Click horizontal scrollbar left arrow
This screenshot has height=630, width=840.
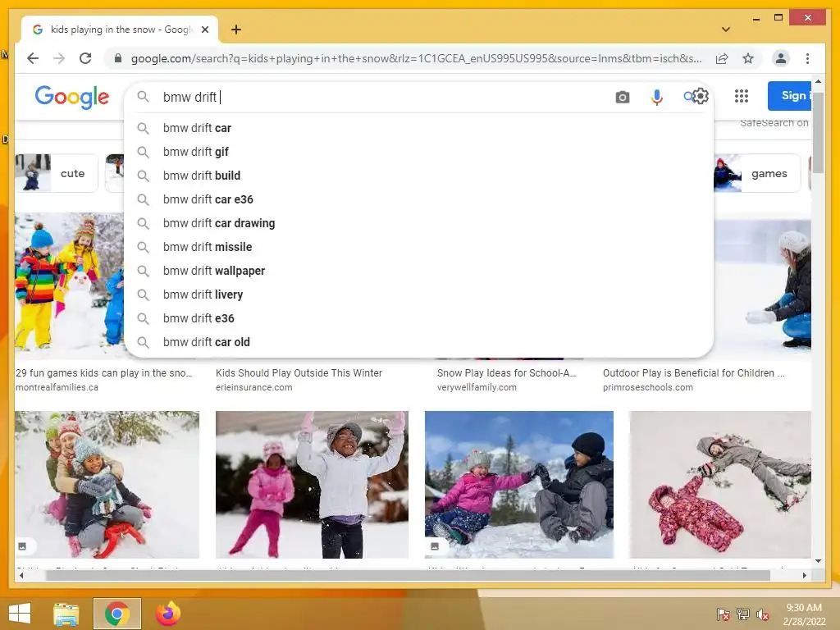pyautogui.click(x=21, y=575)
